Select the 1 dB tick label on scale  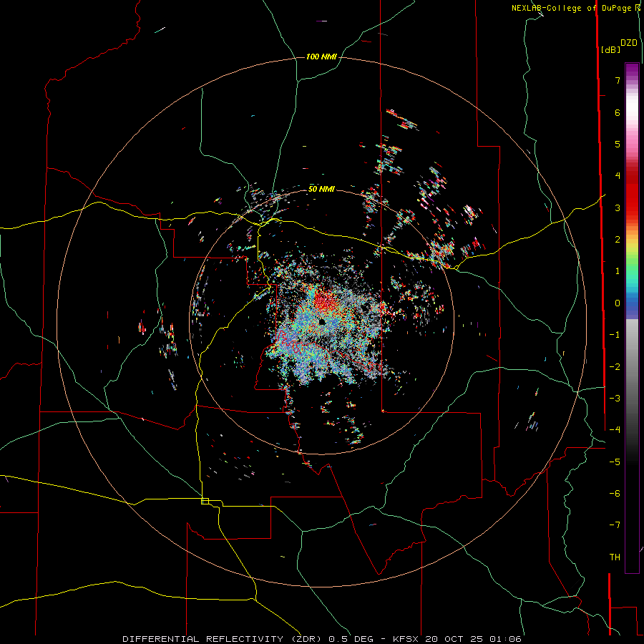click(x=618, y=271)
